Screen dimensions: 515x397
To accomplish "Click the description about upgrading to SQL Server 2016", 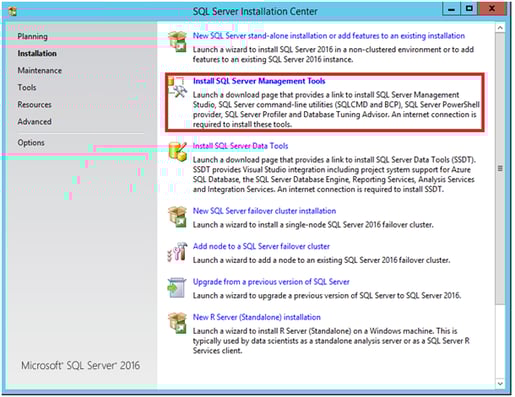I will 327,295.
